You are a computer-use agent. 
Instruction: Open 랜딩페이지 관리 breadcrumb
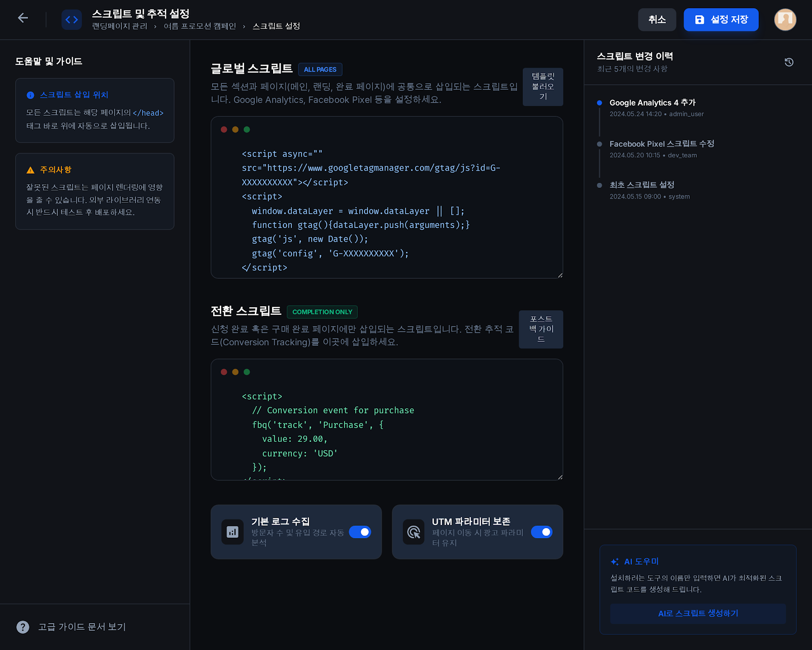coord(119,26)
